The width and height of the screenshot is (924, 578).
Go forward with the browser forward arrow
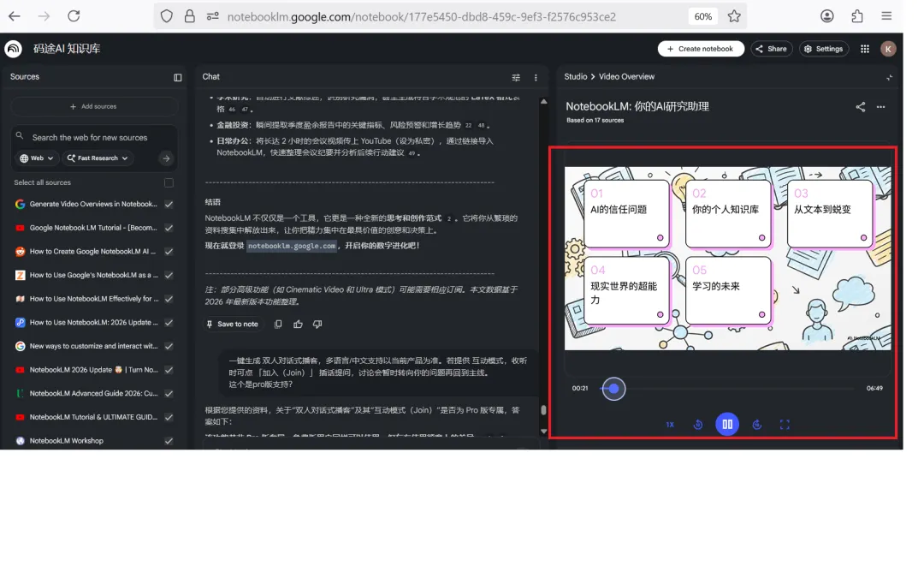tap(44, 16)
